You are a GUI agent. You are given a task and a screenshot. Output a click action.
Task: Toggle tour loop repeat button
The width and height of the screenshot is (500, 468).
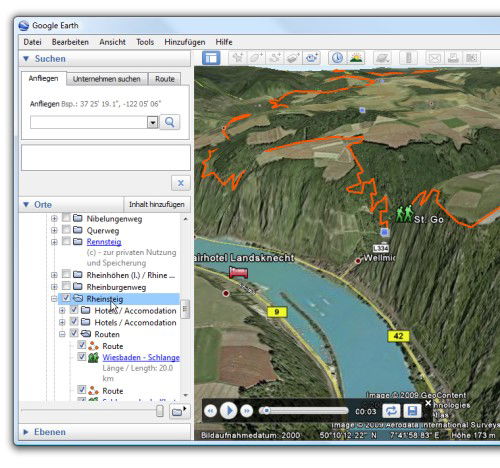391,411
